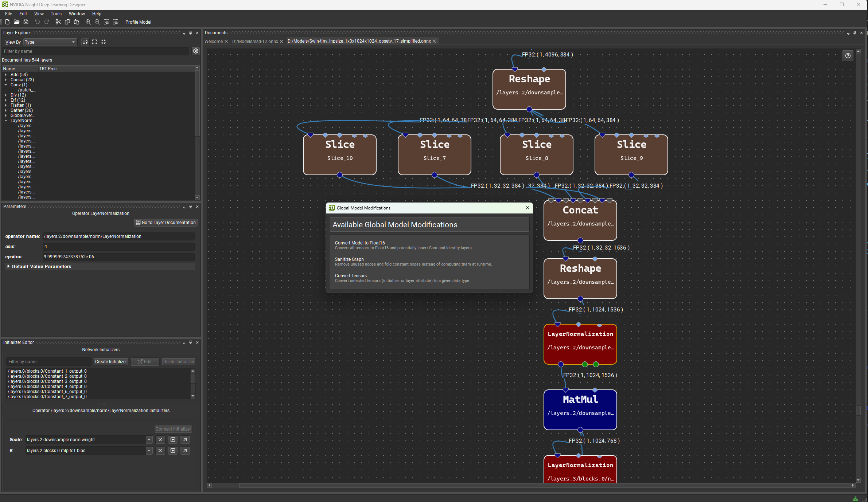Image resolution: width=868 pixels, height=502 pixels.
Task: Open the View By Type dropdown
Action: [50, 42]
